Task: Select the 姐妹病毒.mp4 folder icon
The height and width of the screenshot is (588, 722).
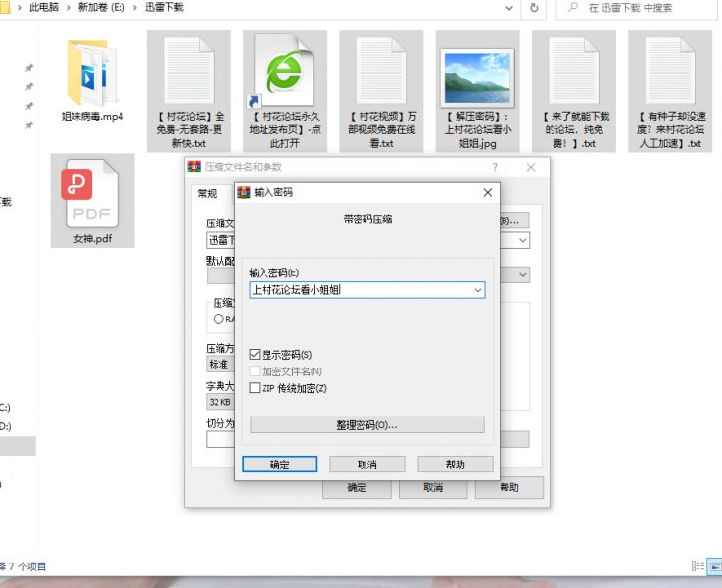Action: 92,73
